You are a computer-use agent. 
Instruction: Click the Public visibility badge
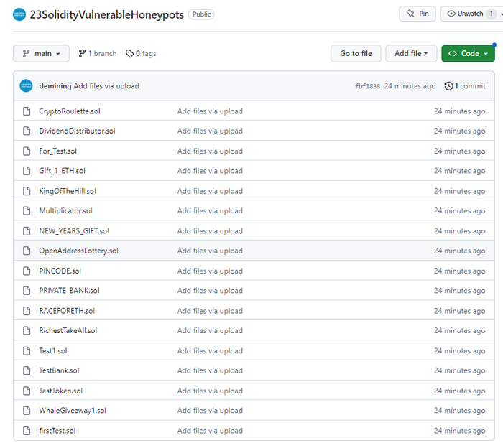pyautogui.click(x=201, y=14)
